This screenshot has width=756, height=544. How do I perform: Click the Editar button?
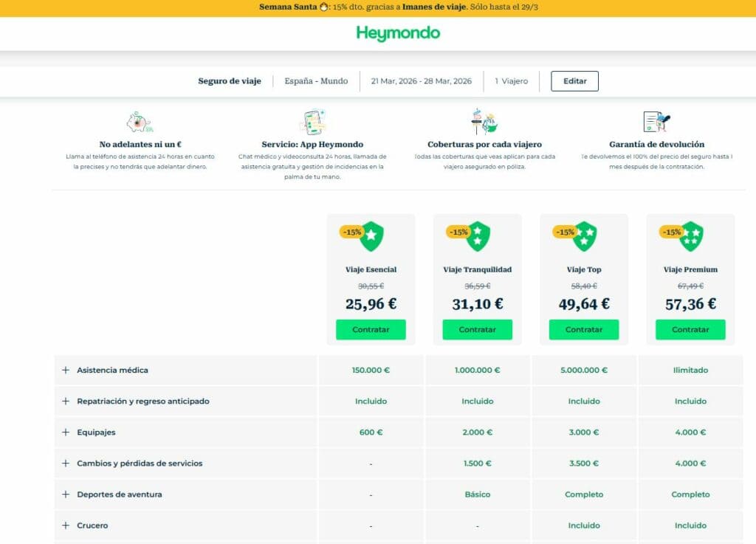[574, 81]
